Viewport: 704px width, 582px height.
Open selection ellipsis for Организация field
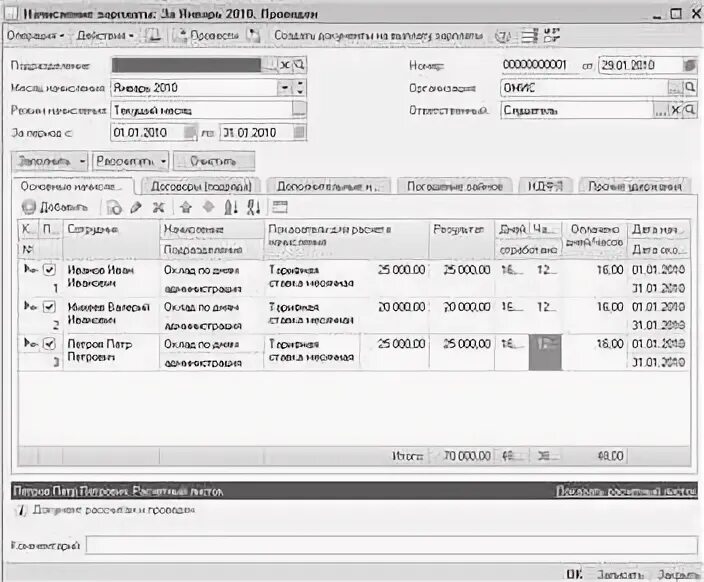(x=675, y=88)
